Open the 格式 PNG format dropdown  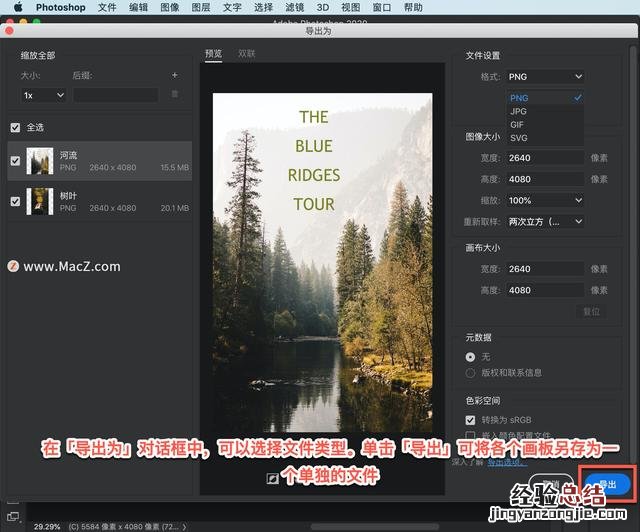tap(545, 77)
